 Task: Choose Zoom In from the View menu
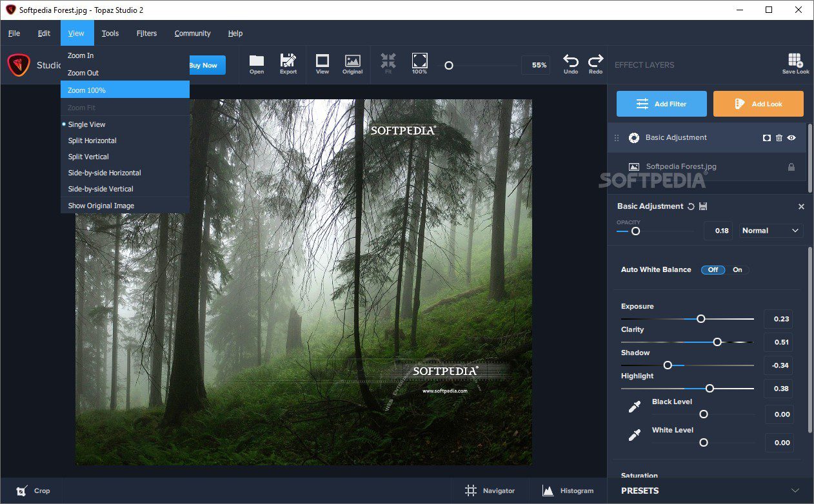125,55
